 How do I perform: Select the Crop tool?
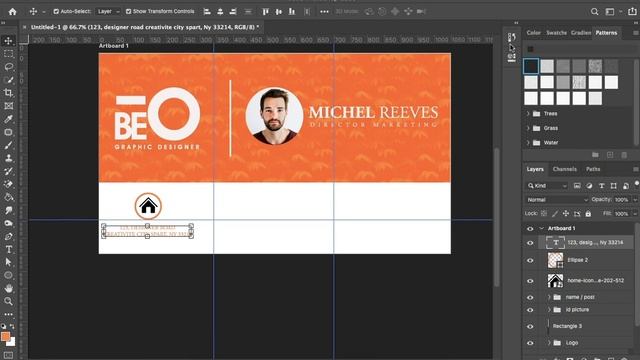(8, 93)
